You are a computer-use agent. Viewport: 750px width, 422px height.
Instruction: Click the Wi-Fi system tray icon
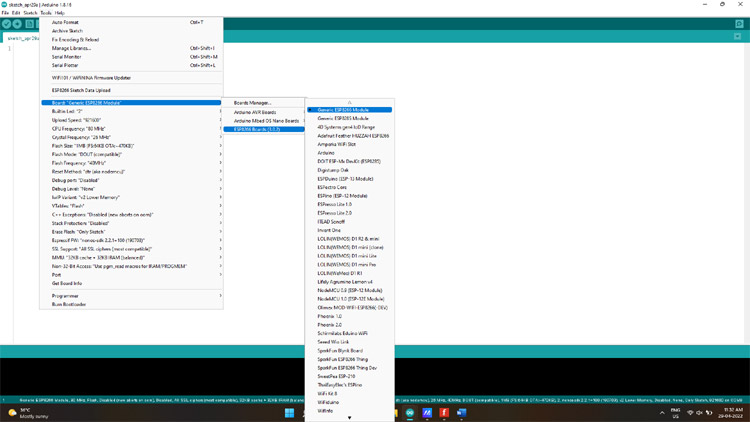pos(690,413)
